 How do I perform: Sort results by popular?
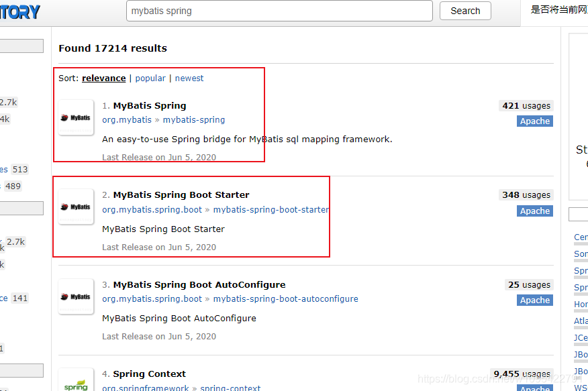150,78
